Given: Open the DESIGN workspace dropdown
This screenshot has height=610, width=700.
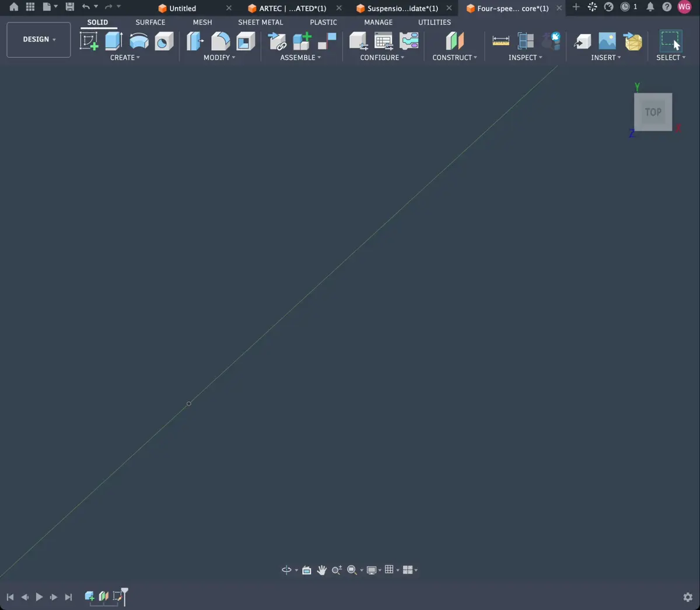Looking at the screenshot, I should click(38, 40).
